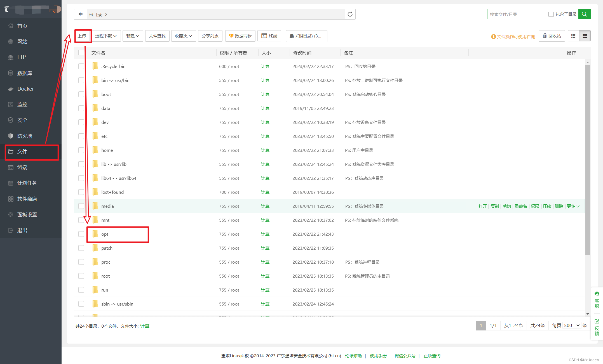Click the info icon beside right-click hint
603x364 pixels.
tap(493, 37)
